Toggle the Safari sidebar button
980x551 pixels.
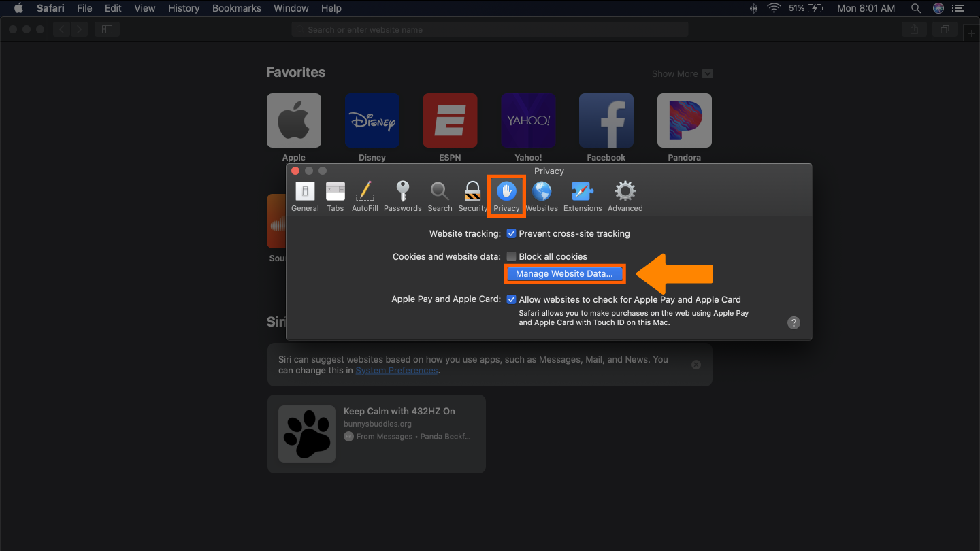108,29
